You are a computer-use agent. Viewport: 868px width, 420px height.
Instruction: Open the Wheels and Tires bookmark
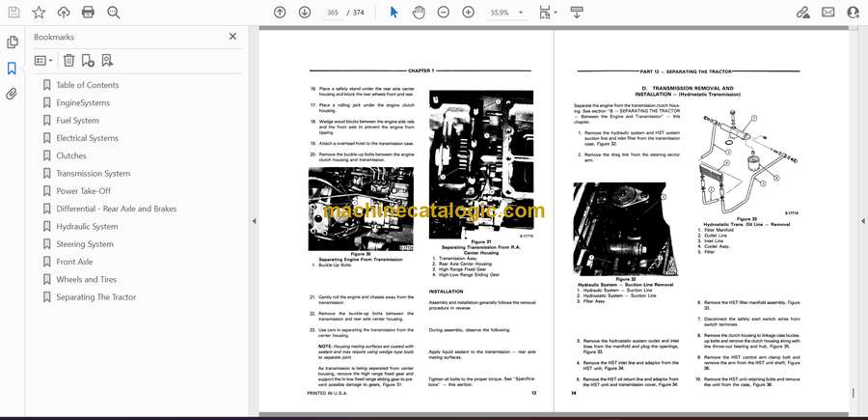pyautogui.click(x=87, y=279)
